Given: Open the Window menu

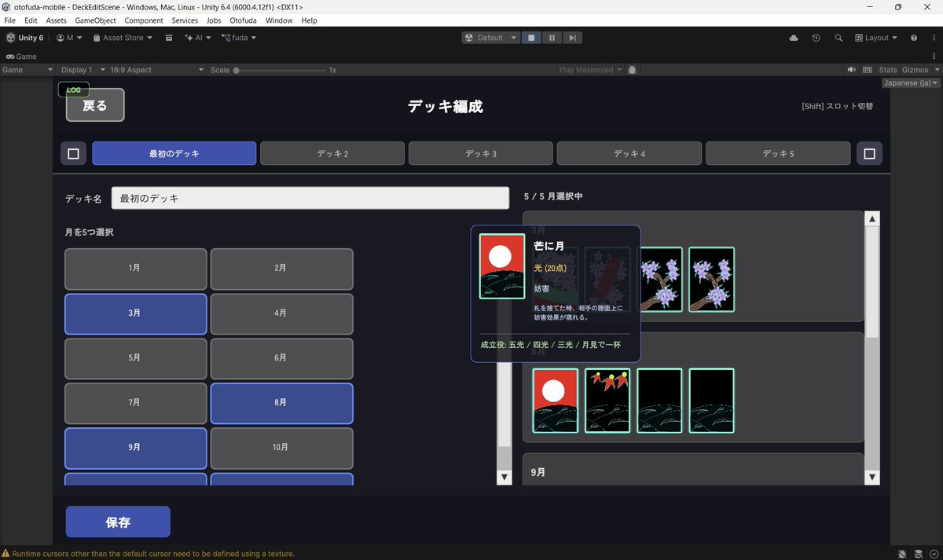Looking at the screenshot, I should [x=278, y=20].
